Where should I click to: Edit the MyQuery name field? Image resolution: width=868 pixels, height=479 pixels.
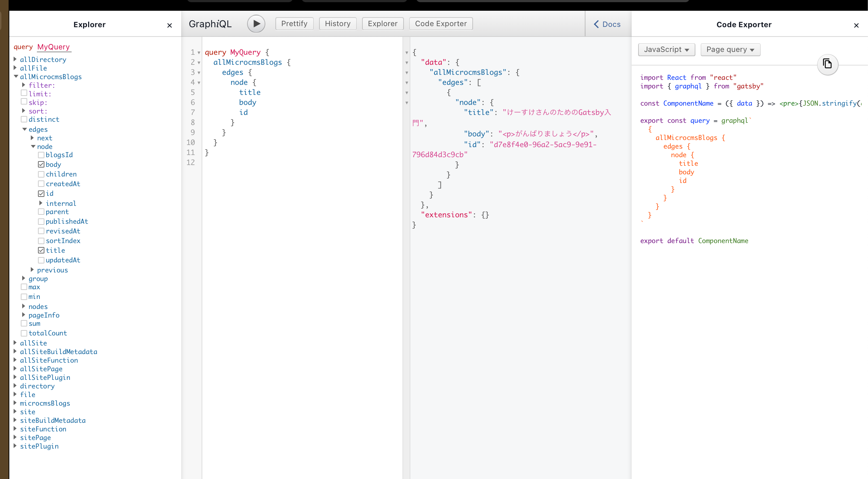point(54,47)
